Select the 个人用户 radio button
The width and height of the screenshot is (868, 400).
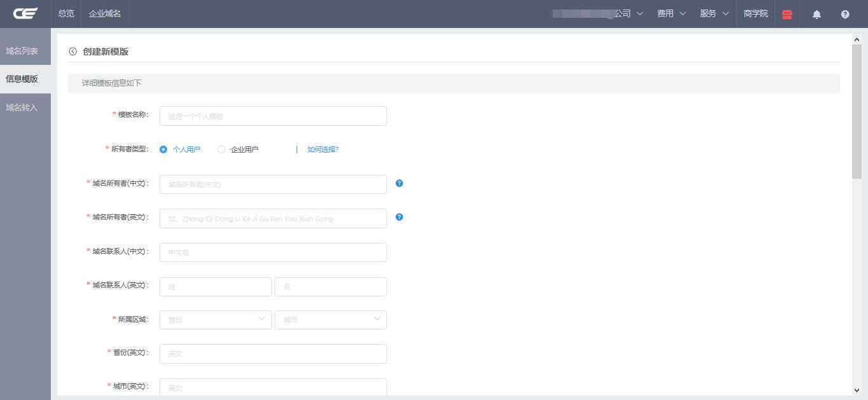tap(163, 149)
